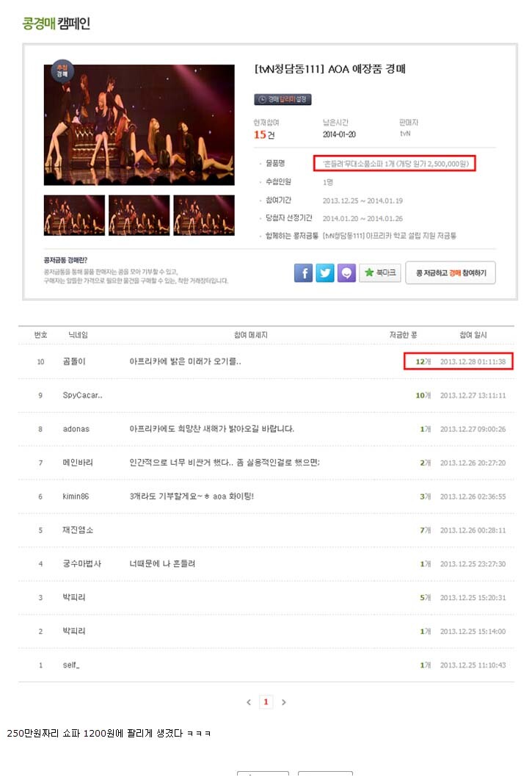This screenshot has height=777, width=532.
Task: Share auction on Twitter
Action: coord(325,272)
